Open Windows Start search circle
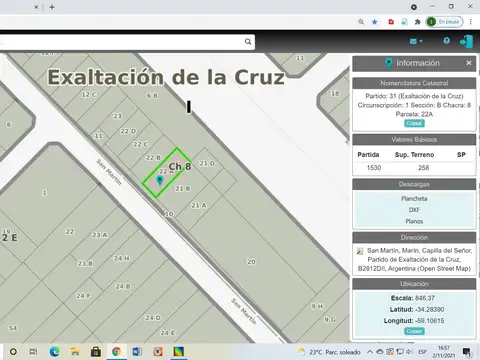This screenshot has width=480, height=360. [13, 352]
